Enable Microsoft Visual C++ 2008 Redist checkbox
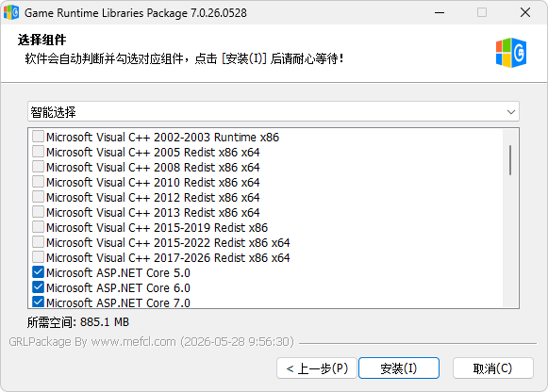 click(x=38, y=167)
